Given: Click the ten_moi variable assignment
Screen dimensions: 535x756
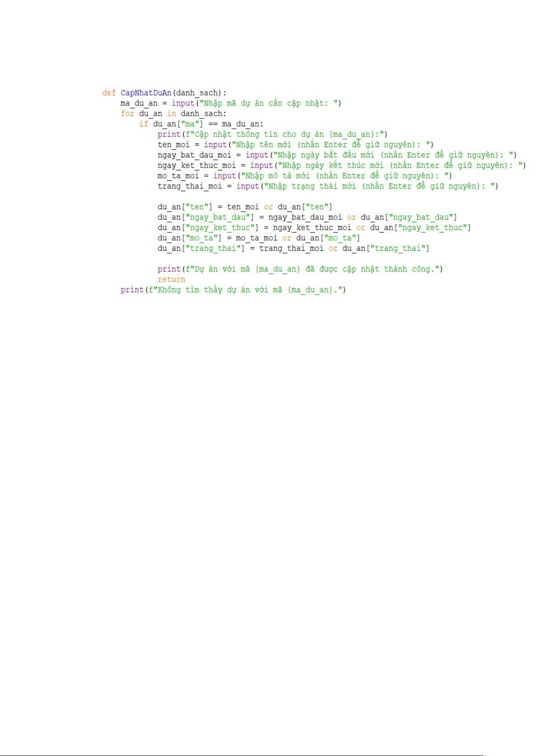Looking at the screenshot, I should point(174,144).
